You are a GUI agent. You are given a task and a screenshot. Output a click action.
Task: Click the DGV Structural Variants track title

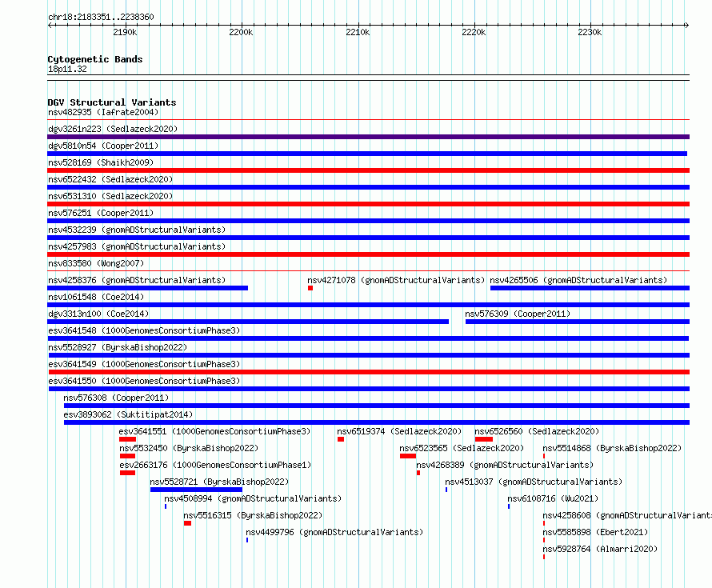tap(112, 102)
